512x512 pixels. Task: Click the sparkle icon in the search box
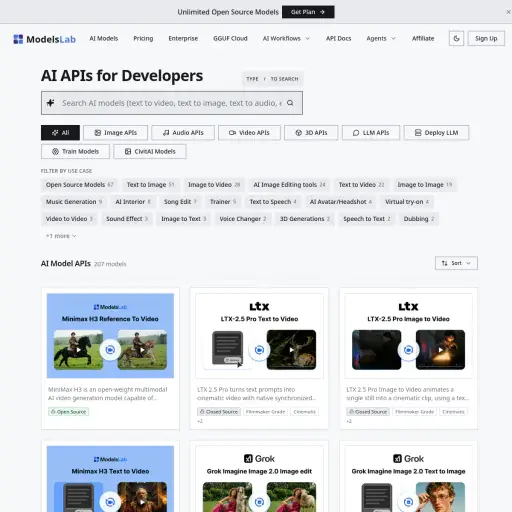[x=51, y=103]
